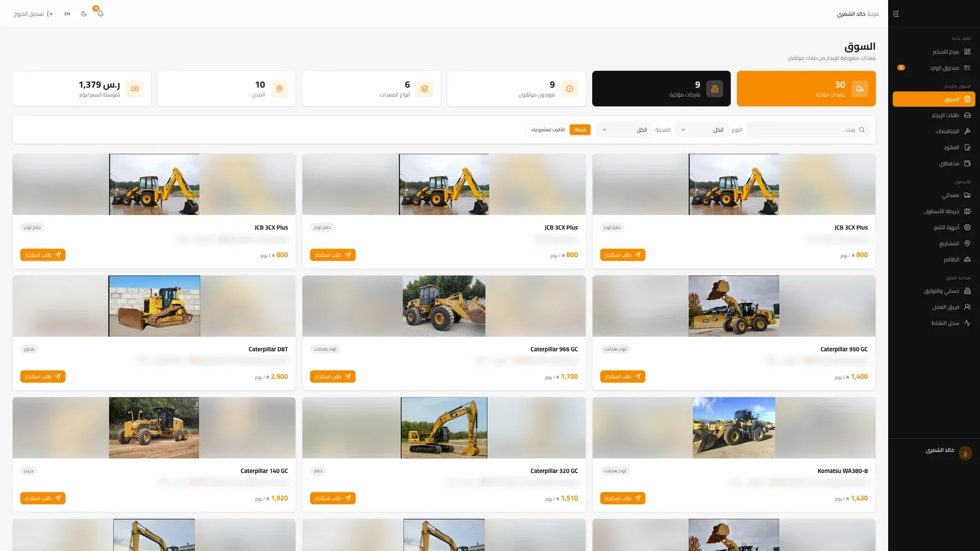Click the 9 شركات مؤجرة stat card
The height and width of the screenshot is (551, 980).
point(661,89)
